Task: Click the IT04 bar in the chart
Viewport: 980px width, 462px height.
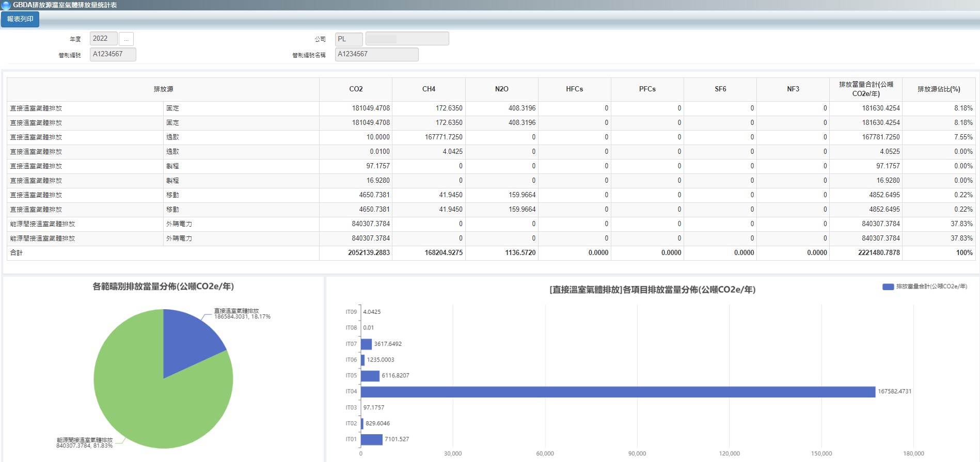Action: point(618,392)
